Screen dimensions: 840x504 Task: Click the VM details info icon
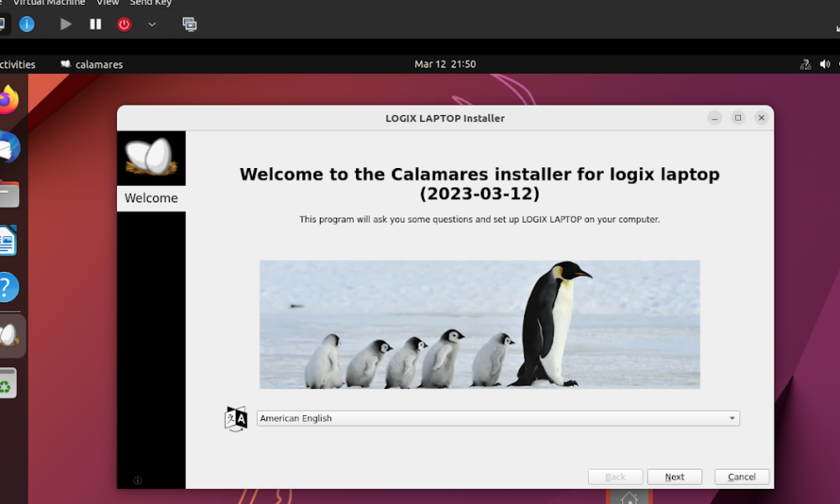[27, 24]
